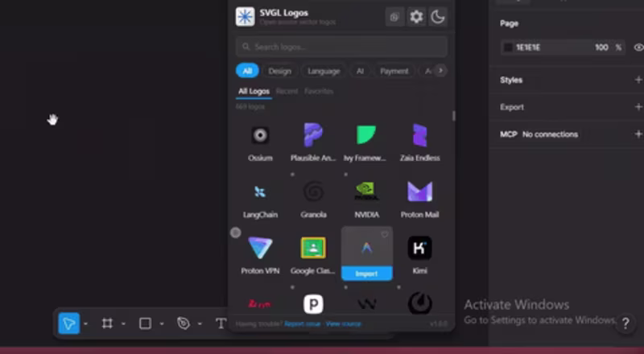644x354 pixels.
Task: Filter logos by Payment category
Action: click(394, 71)
